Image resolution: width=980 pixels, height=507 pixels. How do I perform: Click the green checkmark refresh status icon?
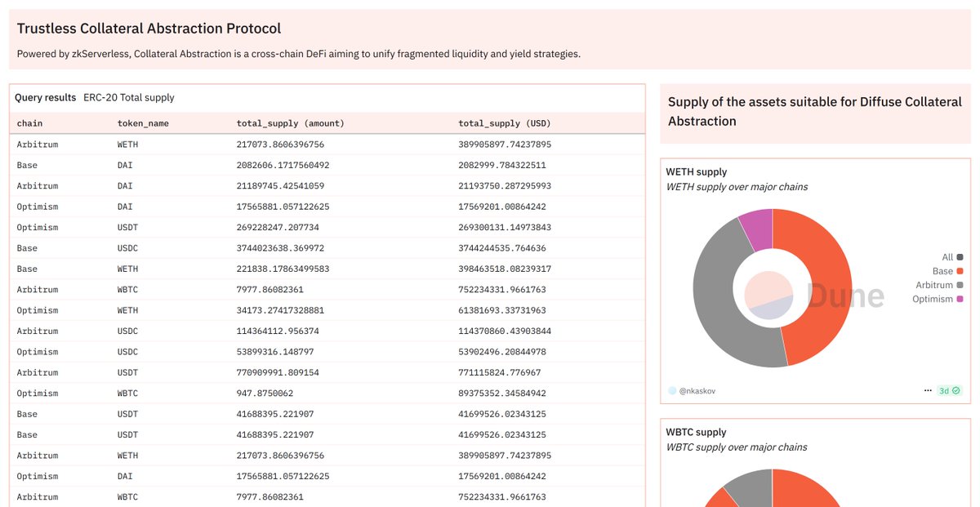click(x=955, y=391)
